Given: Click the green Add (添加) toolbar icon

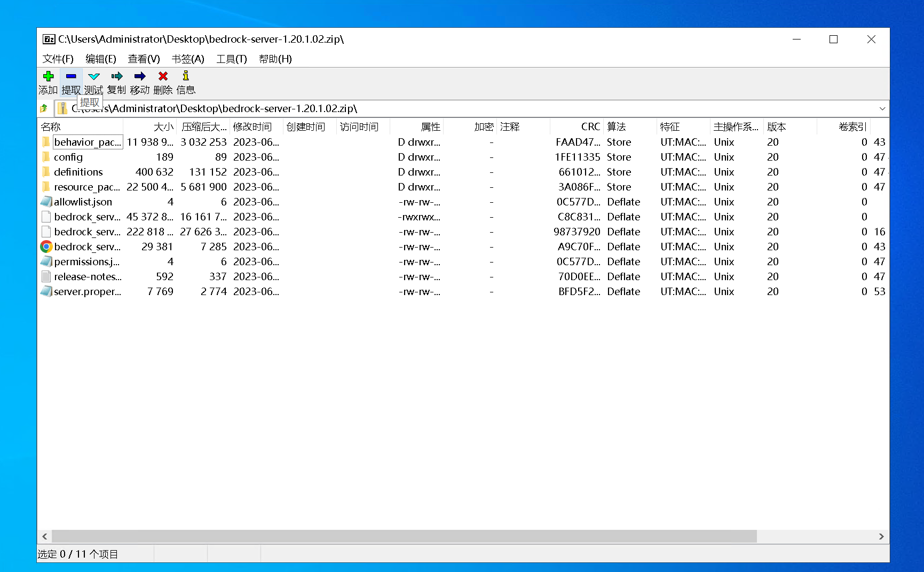Looking at the screenshot, I should (x=48, y=76).
